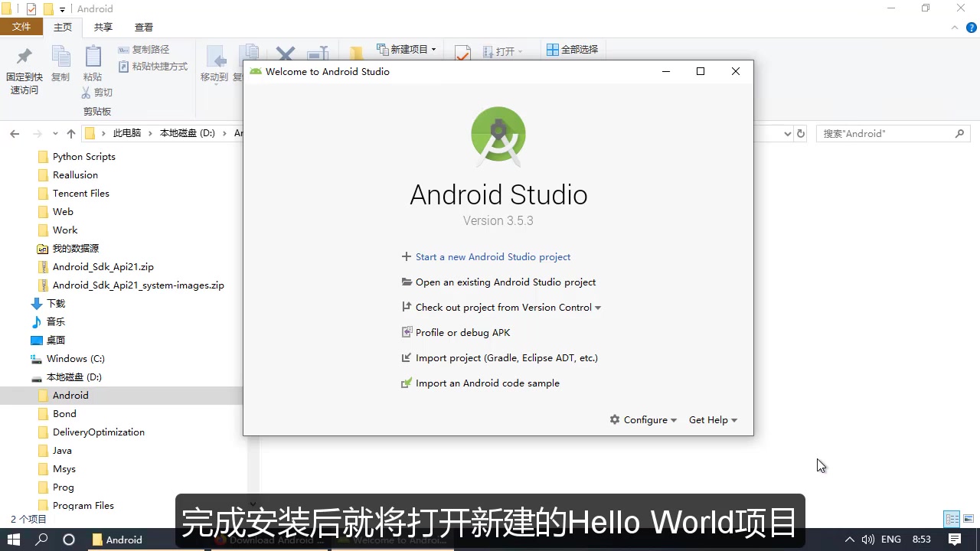Image resolution: width=980 pixels, height=551 pixels.
Task: Click the folder icon beside Open an existing project
Action: click(x=407, y=282)
